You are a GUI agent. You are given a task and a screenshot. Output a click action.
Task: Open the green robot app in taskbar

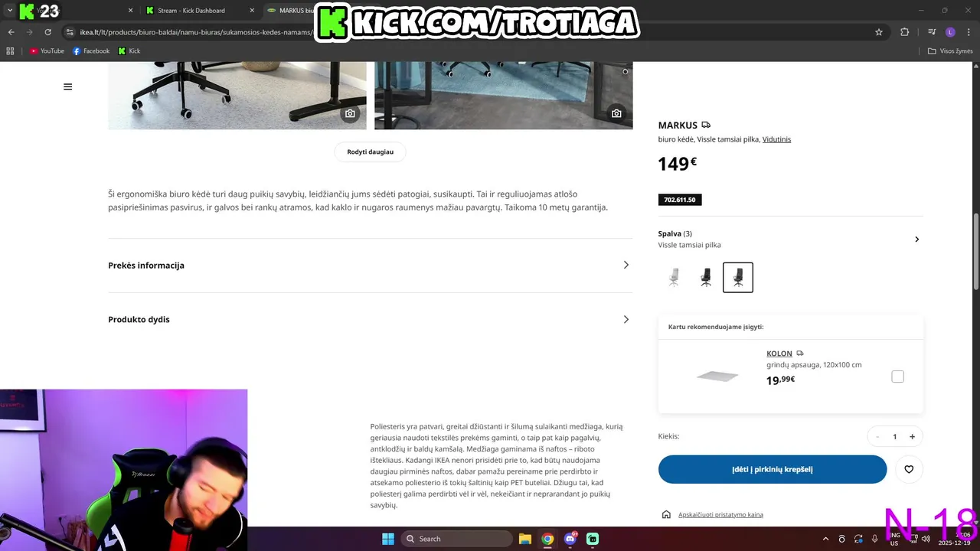point(593,539)
